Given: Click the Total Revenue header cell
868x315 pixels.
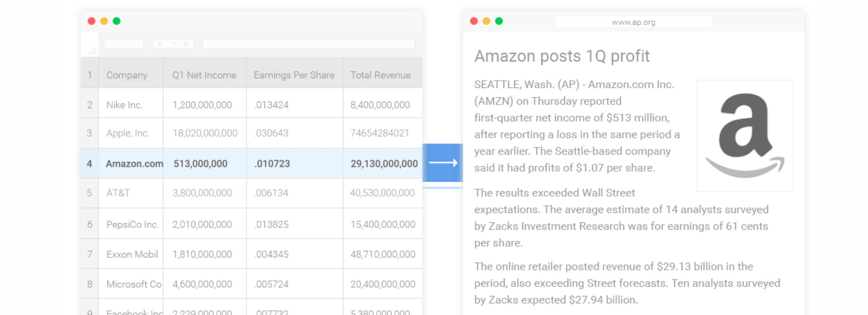Looking at the screenshot, I should click(x=382, y=73).
